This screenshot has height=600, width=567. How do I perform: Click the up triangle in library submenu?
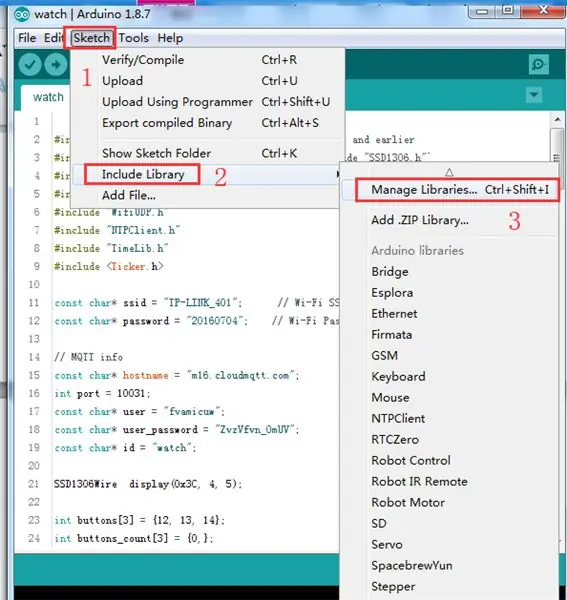(x=450, y=173)
